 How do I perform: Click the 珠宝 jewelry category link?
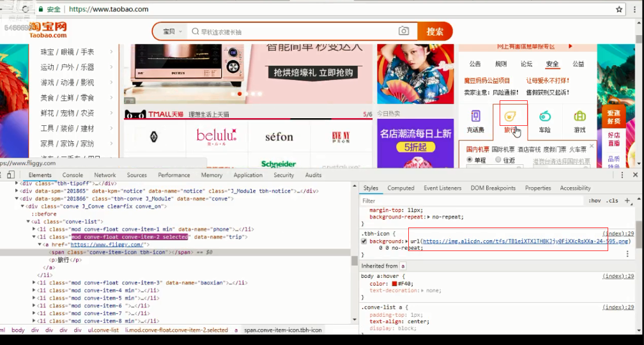(47, 52)
